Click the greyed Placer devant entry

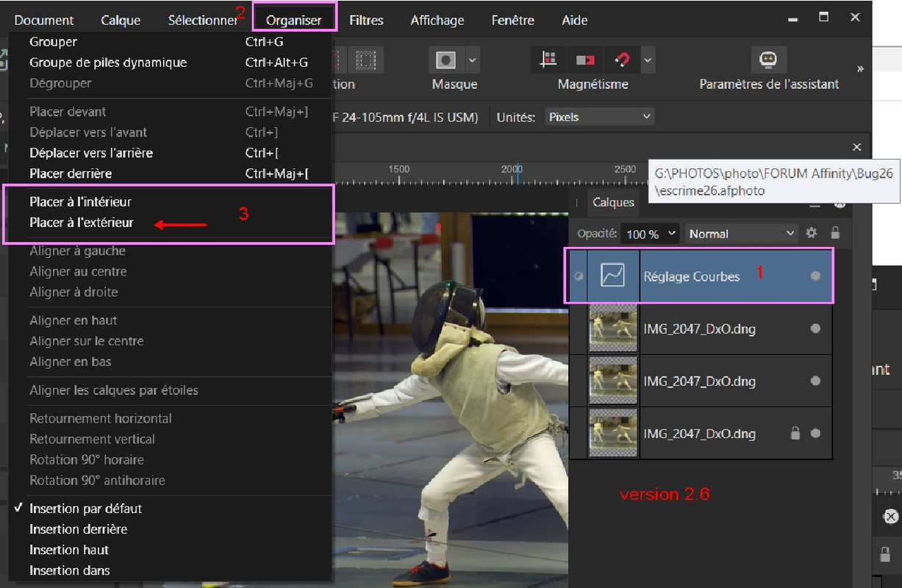[169, 112]
